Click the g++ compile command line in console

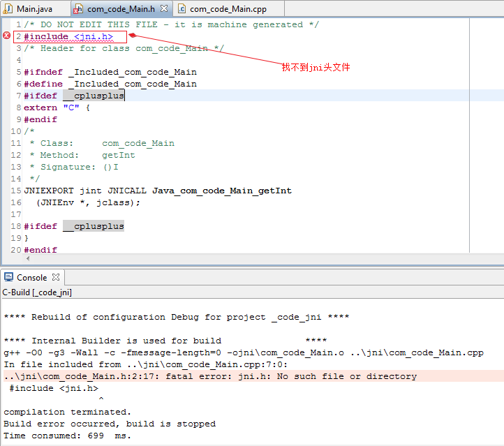[244, 352]
